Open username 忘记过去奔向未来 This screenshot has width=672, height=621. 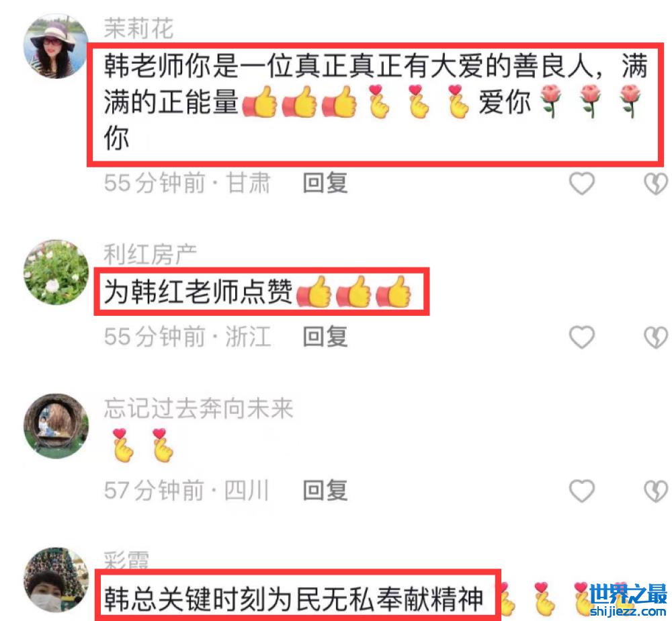pyautogui.click(x=198, y=408)
